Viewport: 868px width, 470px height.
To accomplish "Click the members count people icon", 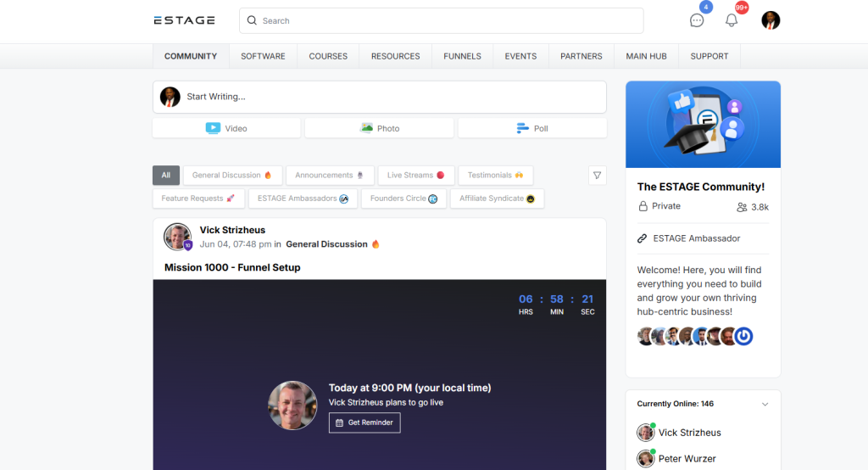I will [x=742, y=207].
